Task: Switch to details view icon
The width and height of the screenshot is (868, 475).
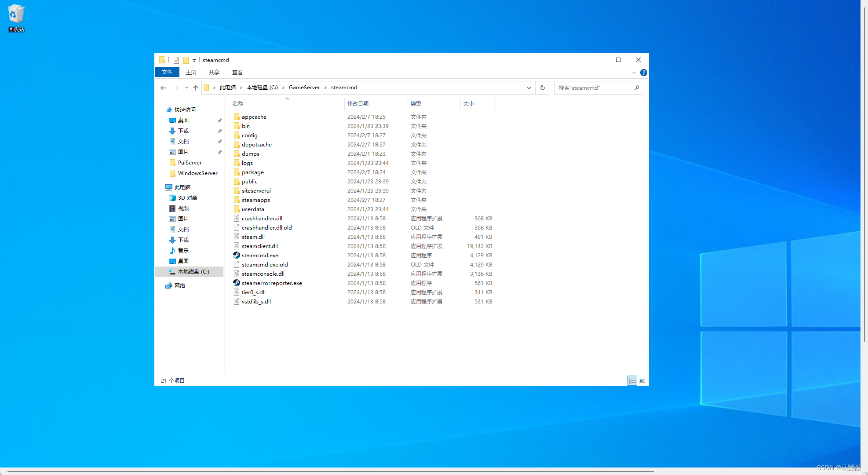Action: (632, 380)
